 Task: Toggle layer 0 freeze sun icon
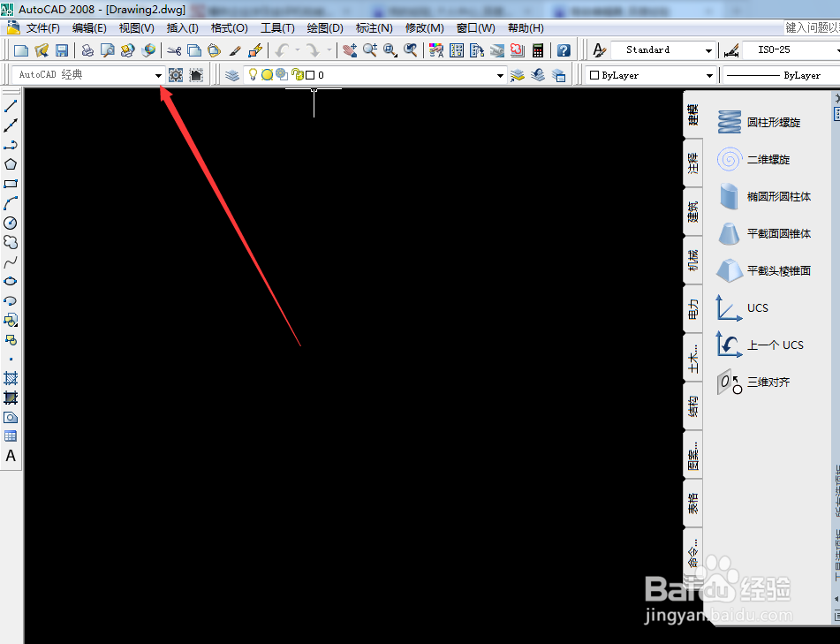(267, 75)
